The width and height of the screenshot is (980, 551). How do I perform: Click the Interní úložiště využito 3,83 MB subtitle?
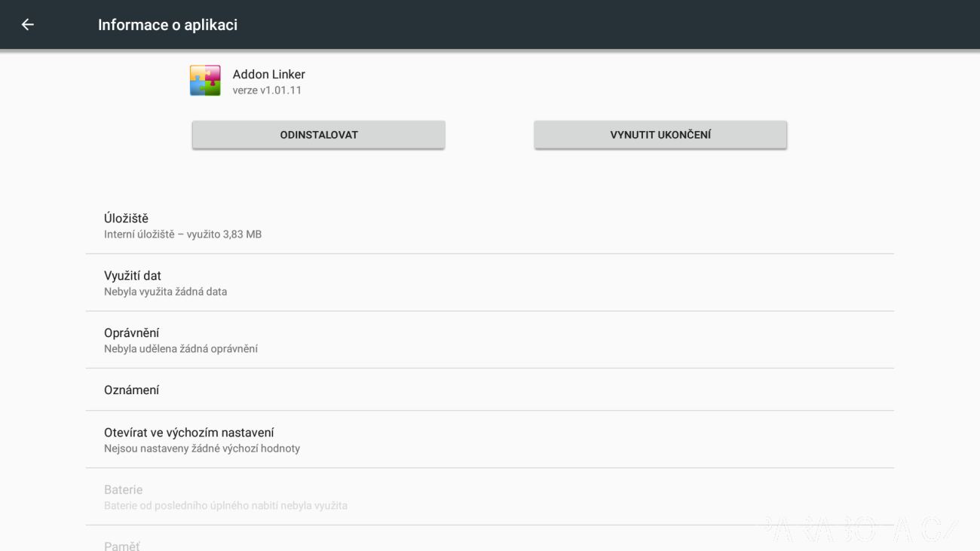183,234
